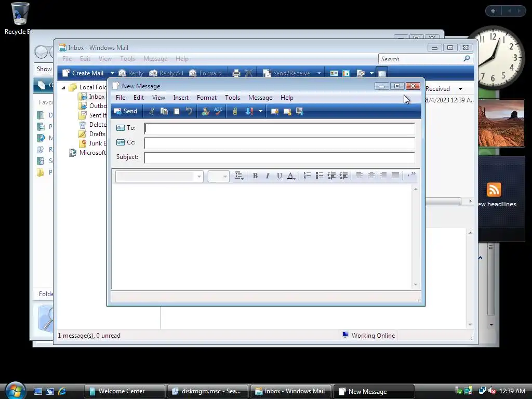Collapse the Local Folders tree node
The height and width of the screenshot is (399, 532).
coord(63,87)
